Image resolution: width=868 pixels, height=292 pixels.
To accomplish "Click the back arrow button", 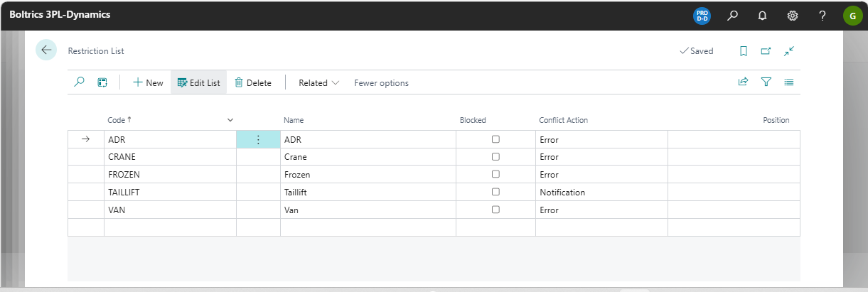I will [46, 50].
